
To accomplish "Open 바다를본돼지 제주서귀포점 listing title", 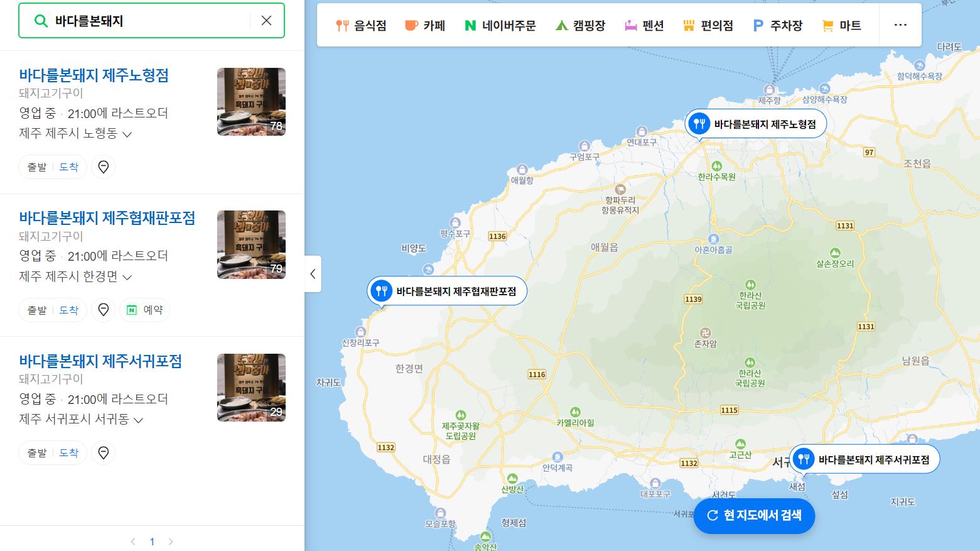I will click(100, 361).
